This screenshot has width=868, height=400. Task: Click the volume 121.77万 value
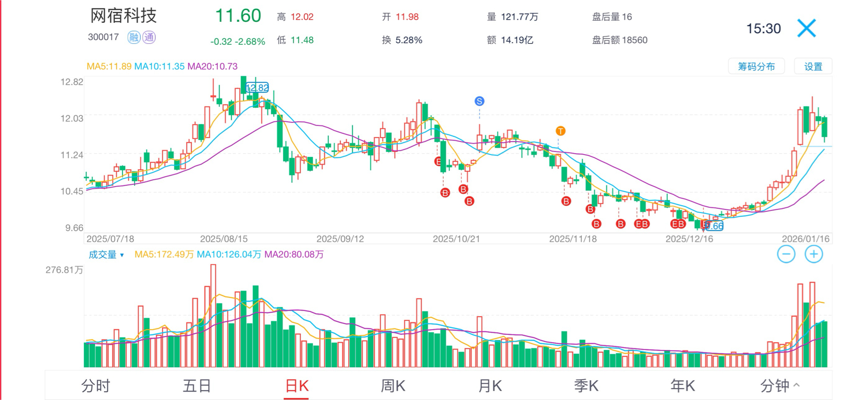click(519, 17)
